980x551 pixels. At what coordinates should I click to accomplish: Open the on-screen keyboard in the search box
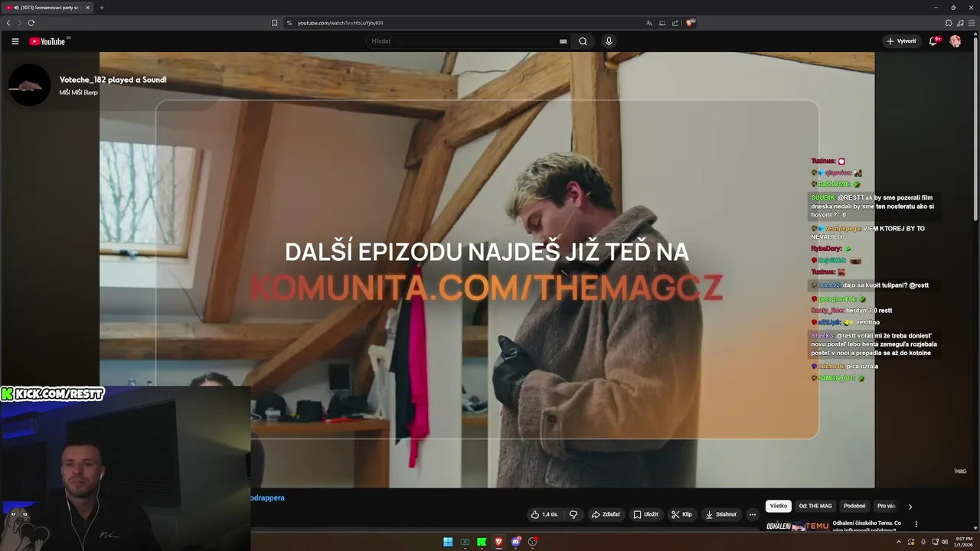[x=563, y=41]
